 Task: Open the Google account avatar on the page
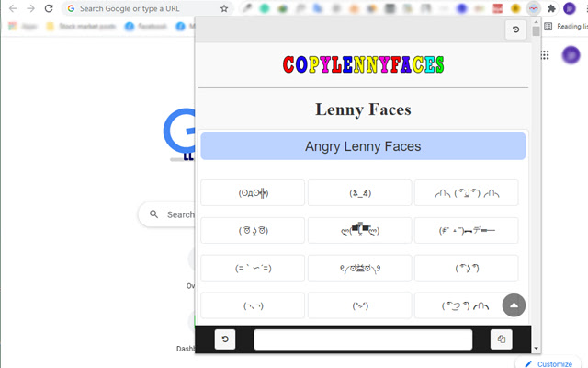click(x=571, y=55)
